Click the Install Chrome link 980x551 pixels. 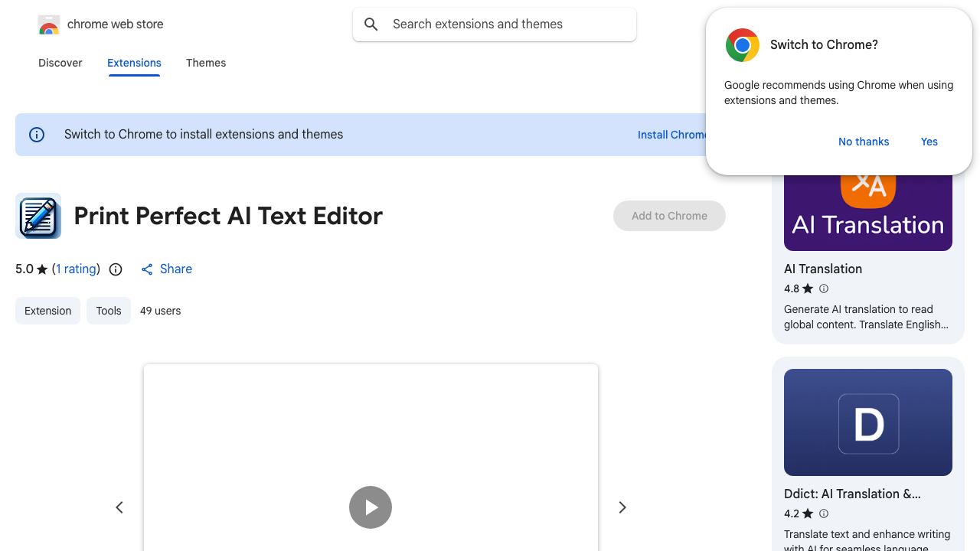tap(672, 135)
